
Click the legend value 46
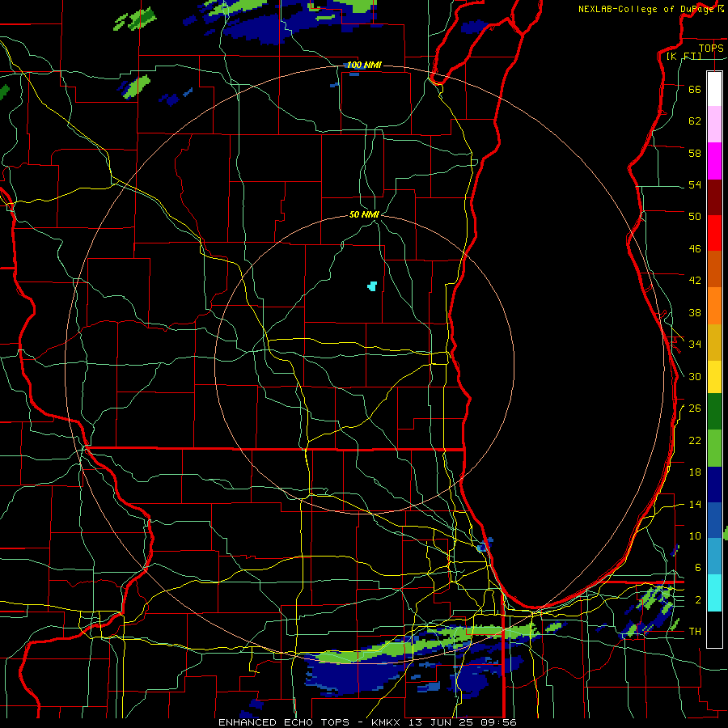695,249
